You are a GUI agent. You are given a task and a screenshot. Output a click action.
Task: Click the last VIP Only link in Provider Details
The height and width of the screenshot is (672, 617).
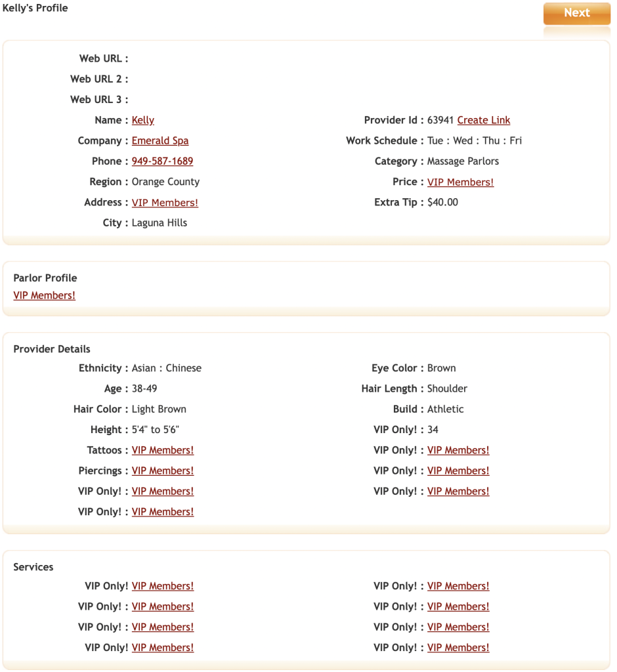coord(163,511)
